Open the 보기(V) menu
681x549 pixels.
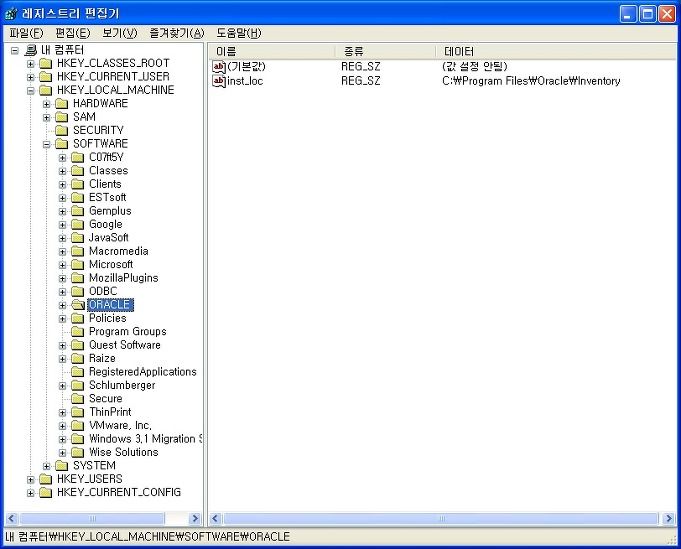pos(119,33)
